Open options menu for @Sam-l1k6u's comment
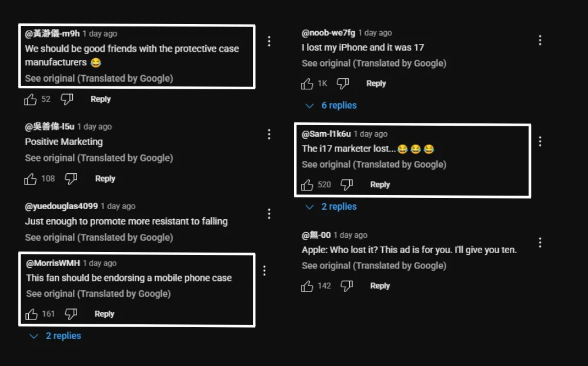588x366 pixels. point(540,141)
